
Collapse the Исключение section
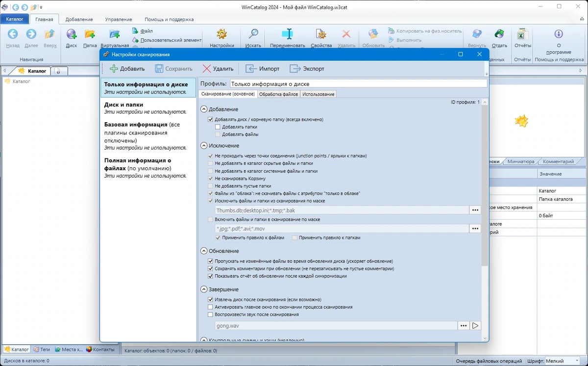(204, 146)
